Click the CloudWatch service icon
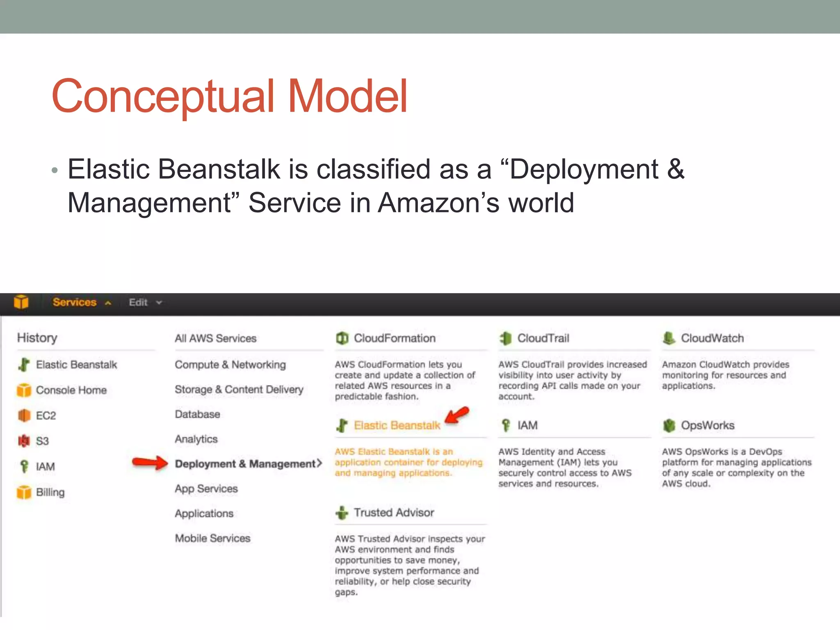 tap(669, 338)
